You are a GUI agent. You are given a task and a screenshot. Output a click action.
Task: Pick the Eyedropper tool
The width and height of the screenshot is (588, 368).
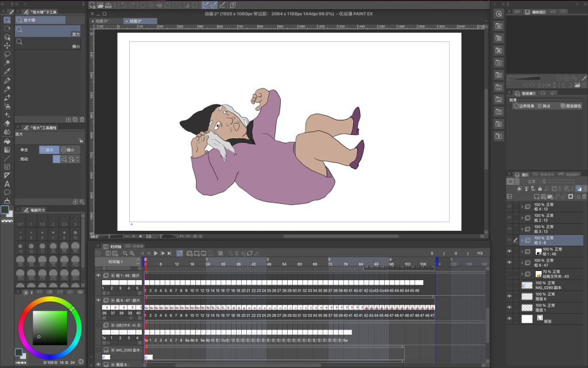click(x=7, y=71)
